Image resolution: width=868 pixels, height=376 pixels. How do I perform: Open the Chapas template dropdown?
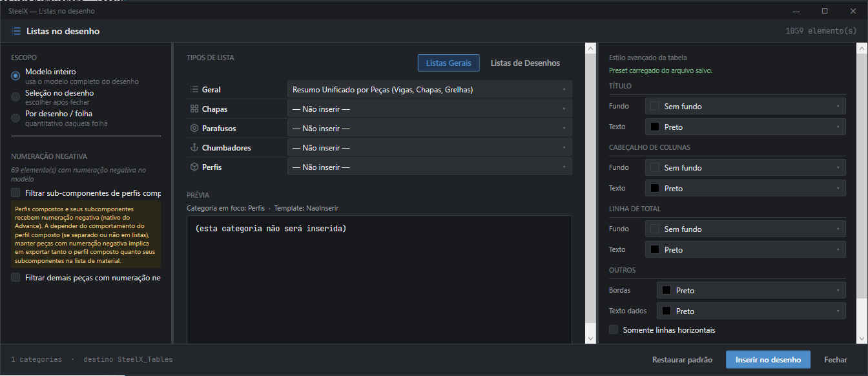[x=429, y=109]
